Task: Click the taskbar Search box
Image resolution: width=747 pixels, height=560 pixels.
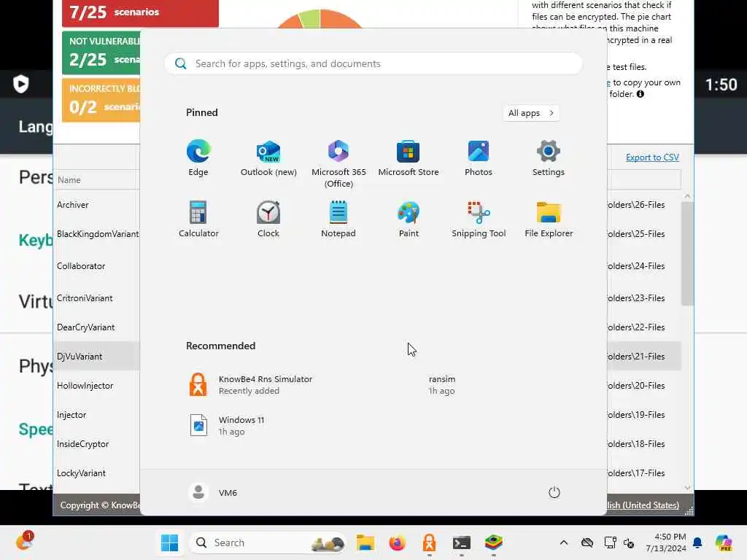Action: tap(268, 542)
